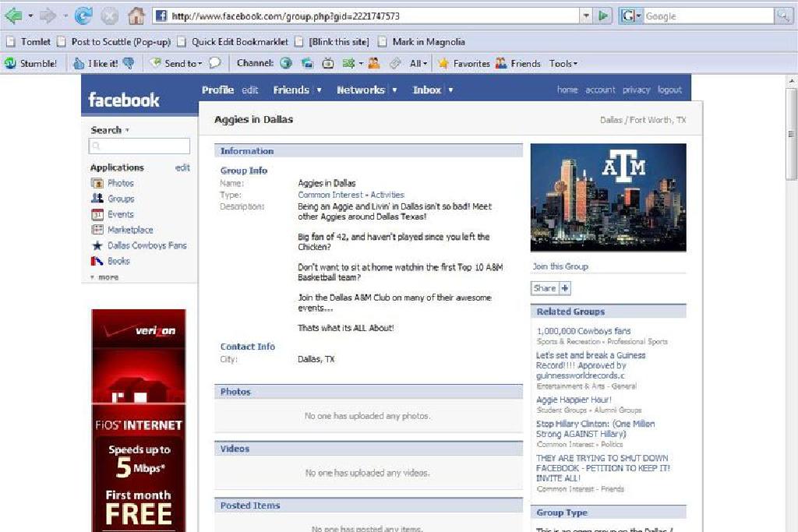798x532 pixels.
Task: Expand the Networks menu arrow
Action: (394, 90)
